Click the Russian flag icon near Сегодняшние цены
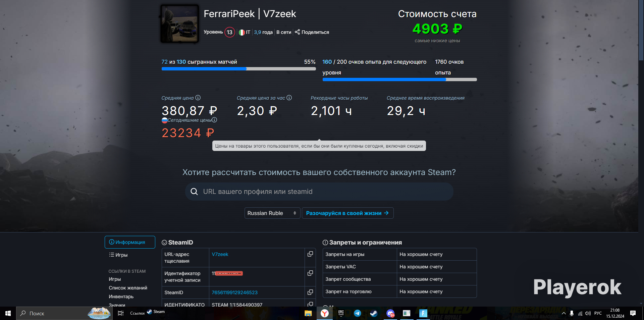This screenshot has width=644, height=320. (x=164, y=120)
